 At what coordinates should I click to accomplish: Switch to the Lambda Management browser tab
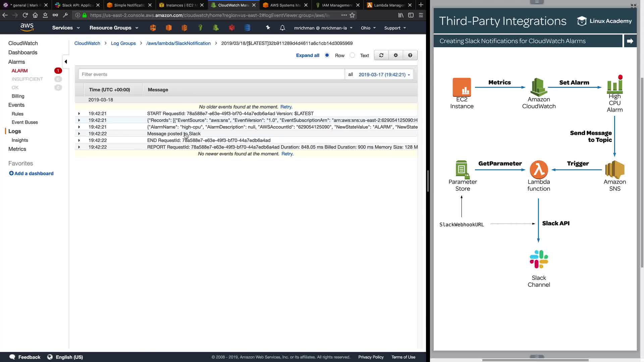tap(389, 5)
